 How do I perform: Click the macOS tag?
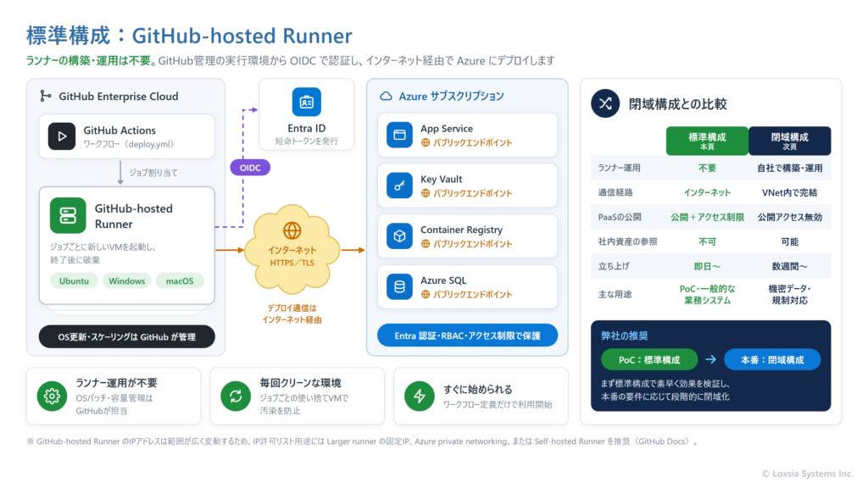coord(180,281)
